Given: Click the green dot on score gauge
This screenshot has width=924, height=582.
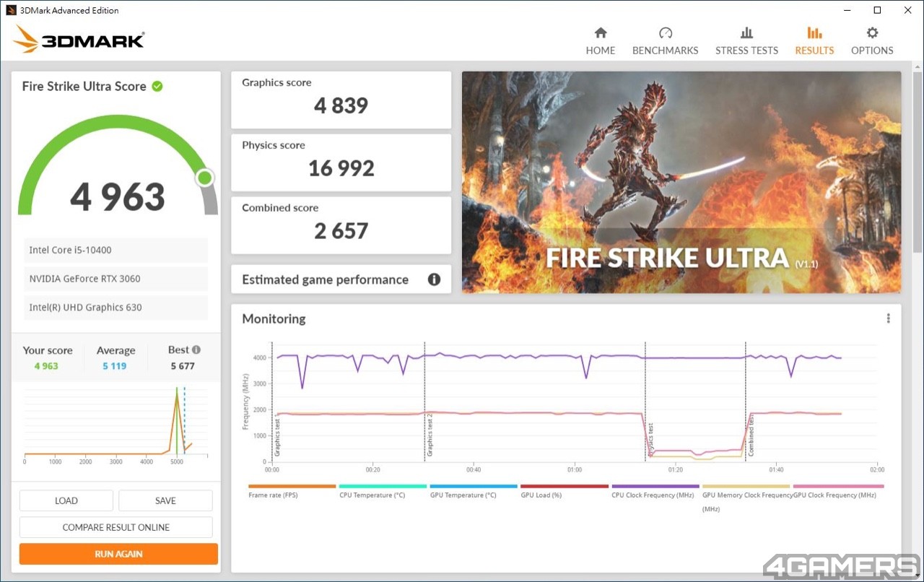Looking at the screenshot, I should coord(205,178).
